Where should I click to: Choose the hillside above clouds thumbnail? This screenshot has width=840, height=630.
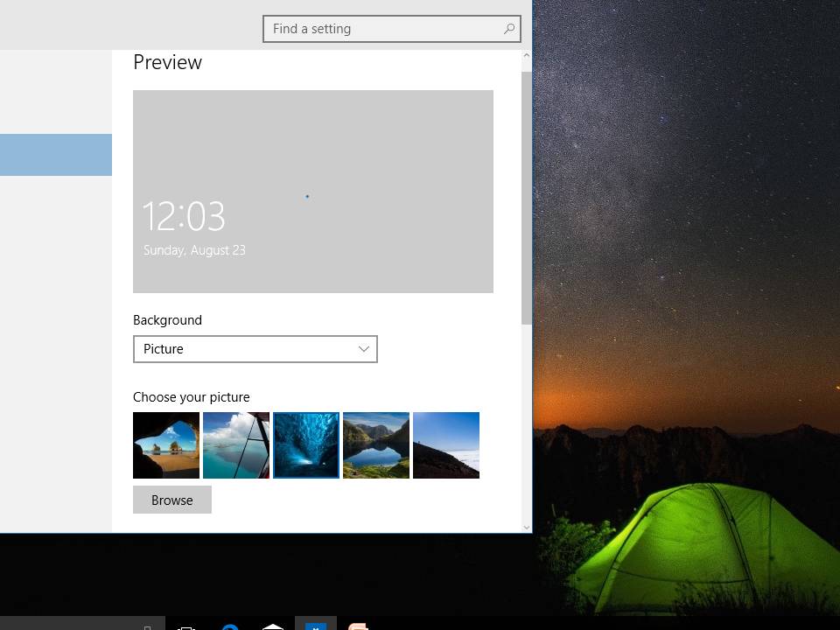click(446, 445)
